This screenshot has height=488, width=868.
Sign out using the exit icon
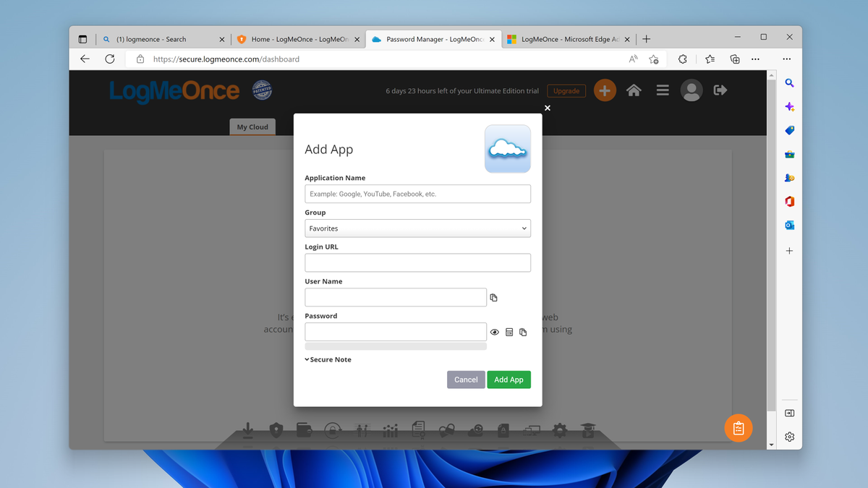pyautogui.click(x=720, y=90)
